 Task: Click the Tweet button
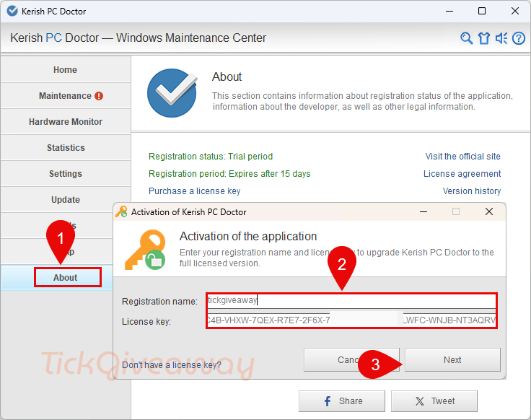pyautogui.click(x=434, y=401)
